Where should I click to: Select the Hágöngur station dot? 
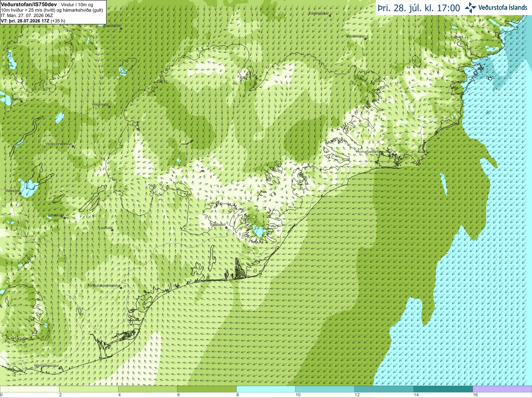point(110,106)
